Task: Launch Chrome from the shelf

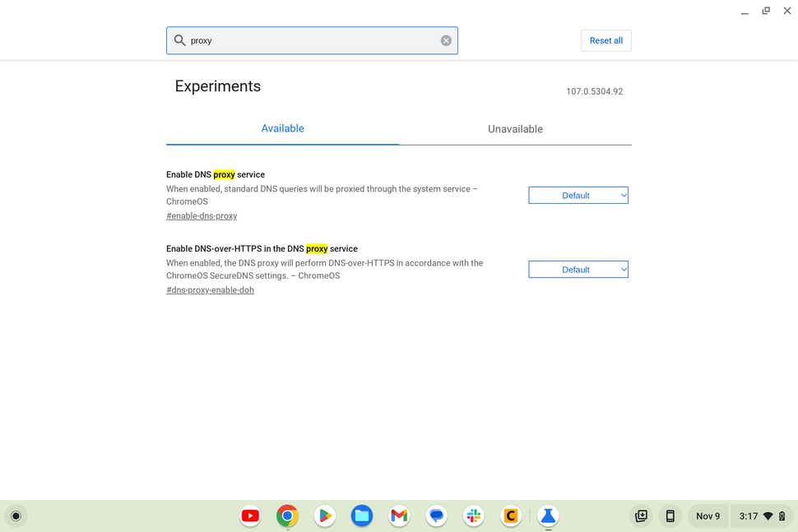Action: point(287,516)
